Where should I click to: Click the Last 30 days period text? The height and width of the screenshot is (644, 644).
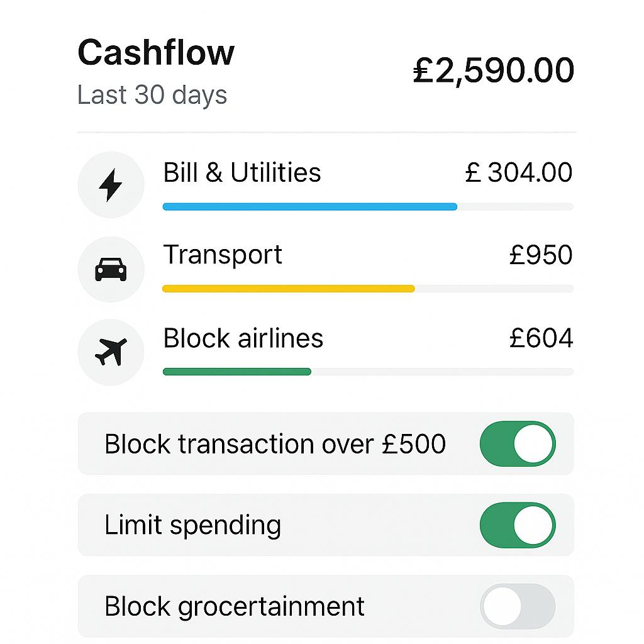tap(152, 96)
